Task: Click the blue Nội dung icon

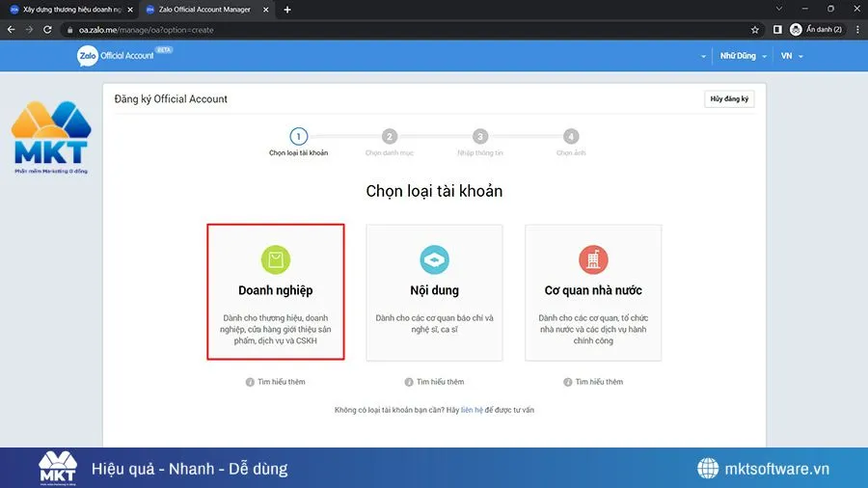Action: pos(434,259)
